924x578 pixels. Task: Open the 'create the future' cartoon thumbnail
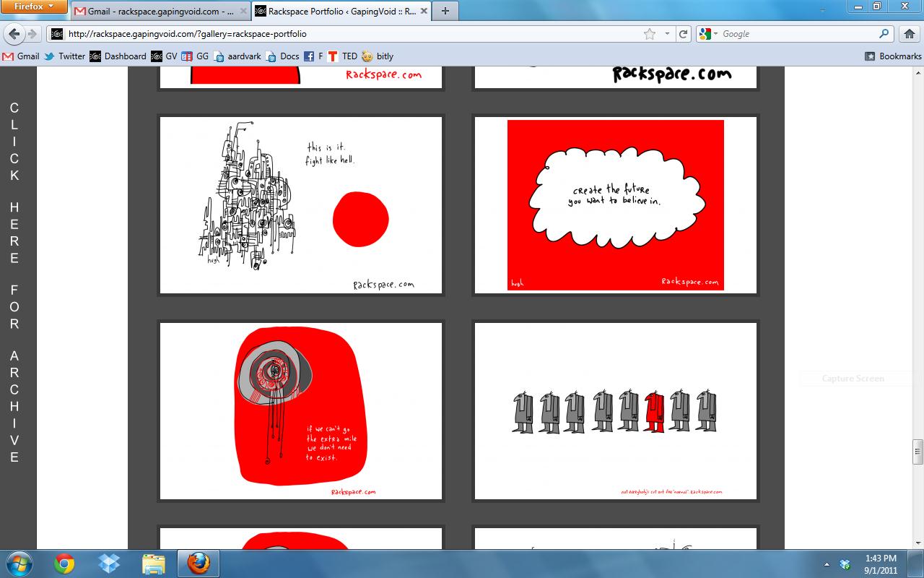(x=615, y=205)
